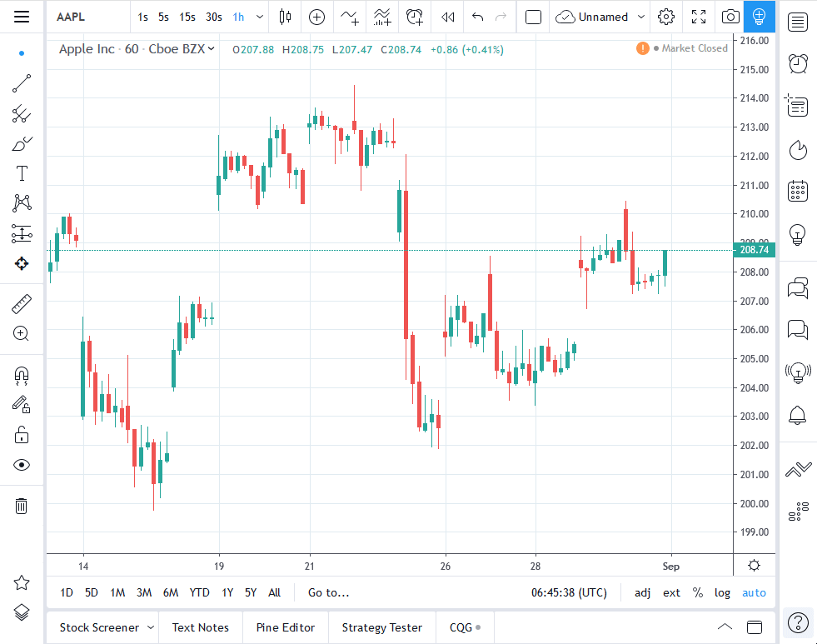This screenshot has width=817, height=644.
Task: Click the AAPL symbol search field
Action: pos(71,17)
